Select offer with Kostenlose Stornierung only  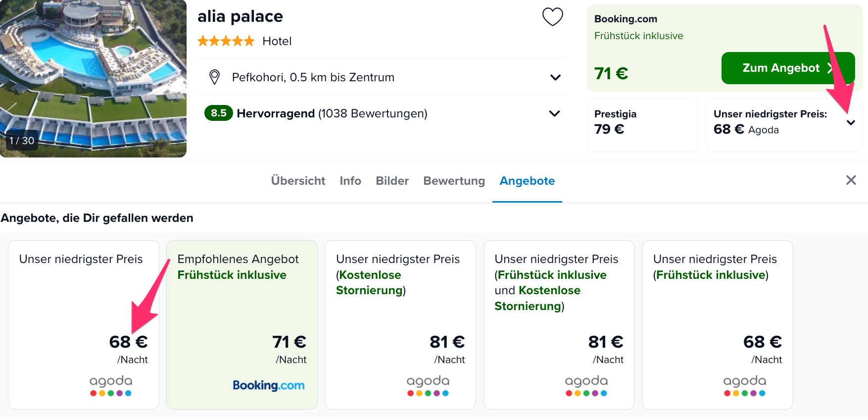coord(400,325)
